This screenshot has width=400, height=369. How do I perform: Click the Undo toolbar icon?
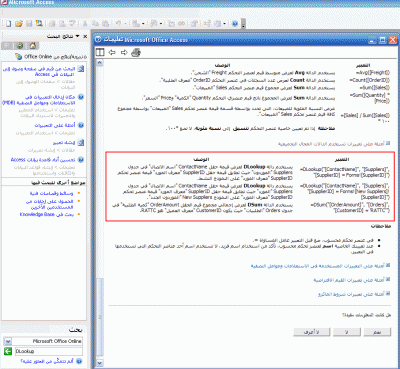click(118, 24)
